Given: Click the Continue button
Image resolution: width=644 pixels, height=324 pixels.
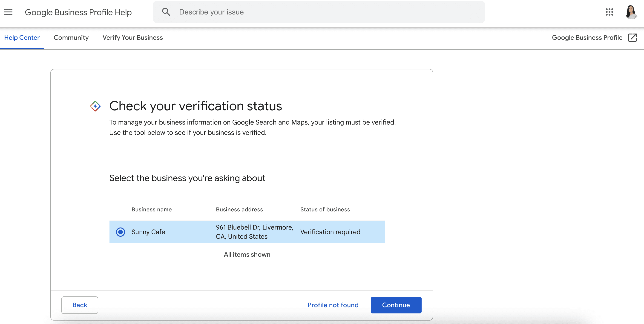Looking at the screenshot, I should coord(396,305).
